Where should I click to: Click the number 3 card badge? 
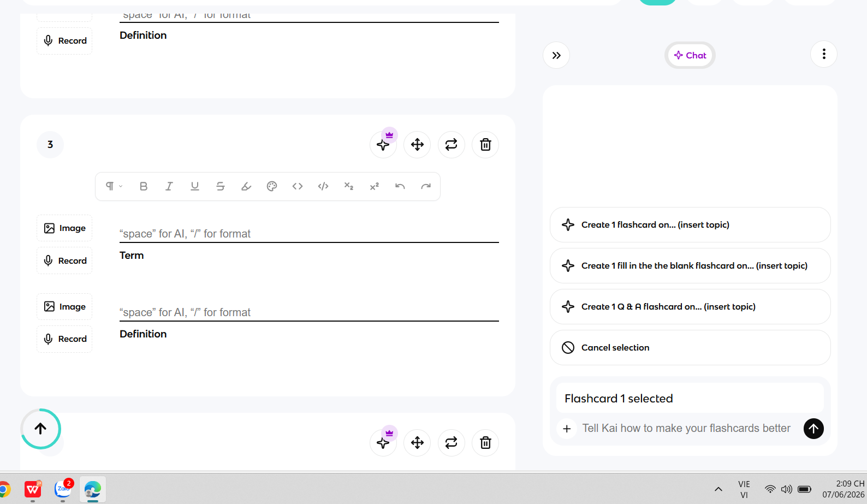pyautogui.click(x=50, y=145)
